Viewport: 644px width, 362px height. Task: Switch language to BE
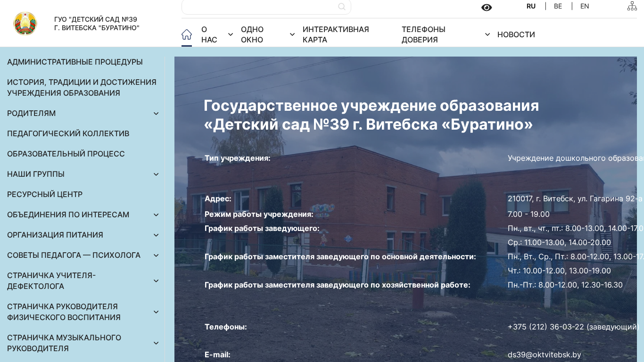click(x=558, y=6)
